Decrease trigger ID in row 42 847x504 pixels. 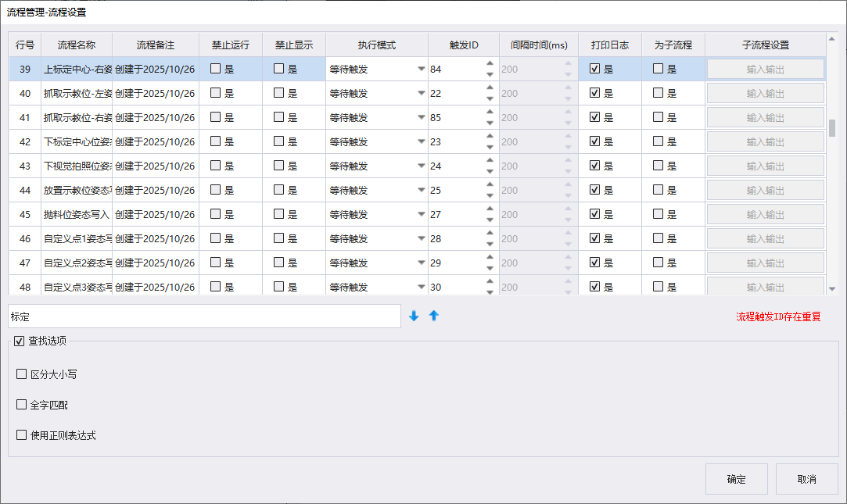pyautogui.click(x=490, y=148)
